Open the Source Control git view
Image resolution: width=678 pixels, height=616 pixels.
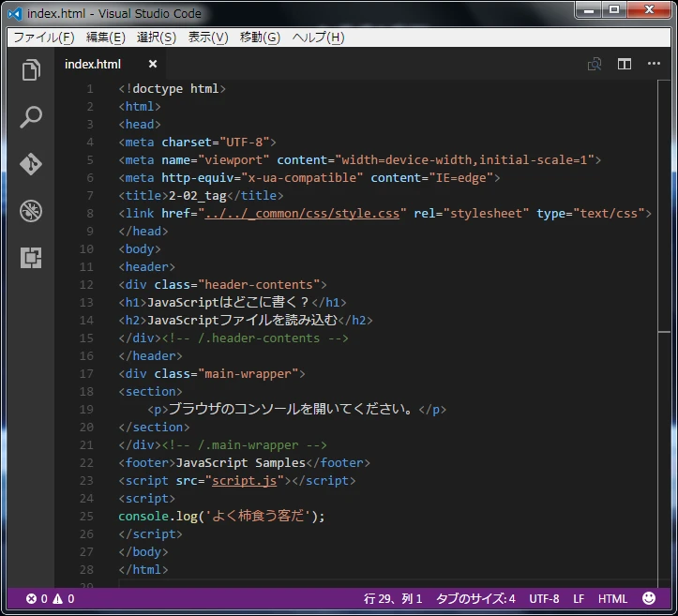[x=31, y=164]
